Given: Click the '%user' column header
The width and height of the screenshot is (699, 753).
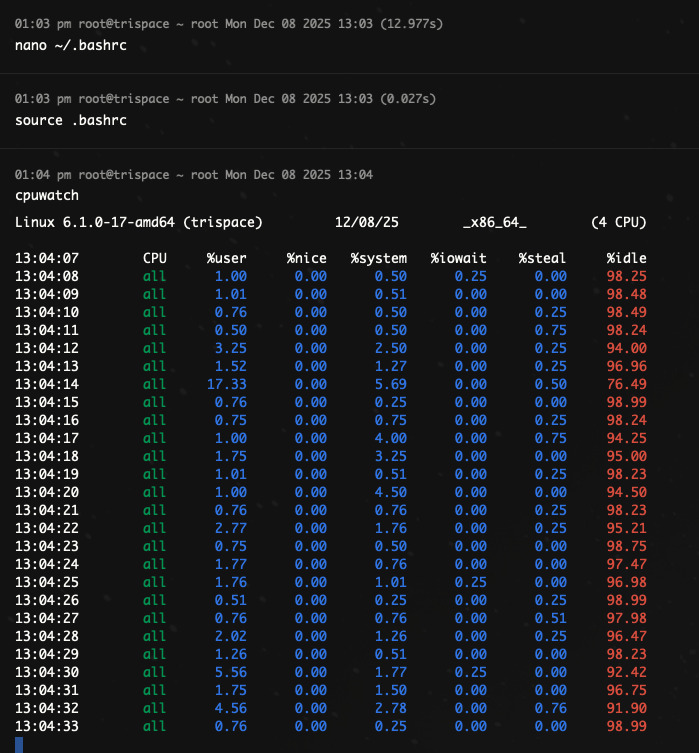Looking at the screenshot, I should (227, 258).
